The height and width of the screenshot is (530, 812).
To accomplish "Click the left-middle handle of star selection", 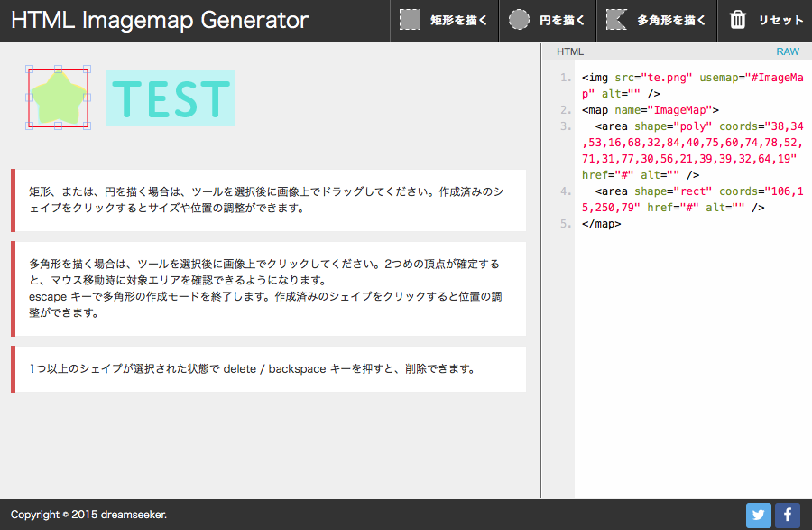I will click(30, 98).
